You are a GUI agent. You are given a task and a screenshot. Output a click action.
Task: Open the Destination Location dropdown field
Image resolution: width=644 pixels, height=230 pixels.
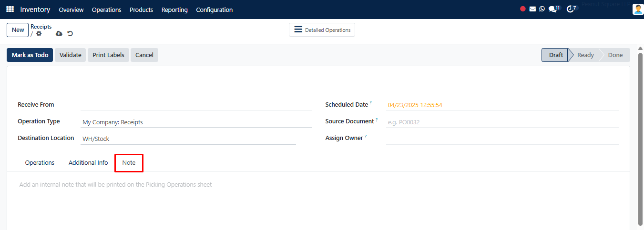pos(188,139)
